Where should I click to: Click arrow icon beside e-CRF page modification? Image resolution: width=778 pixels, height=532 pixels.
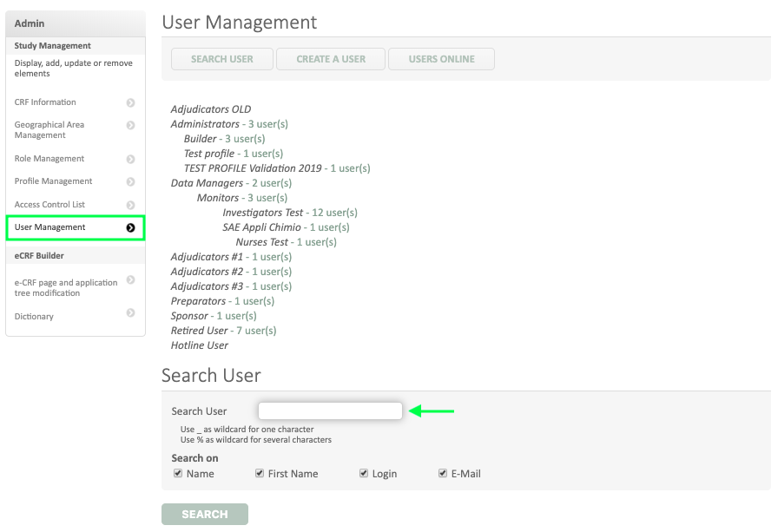(x=130, y=279)
